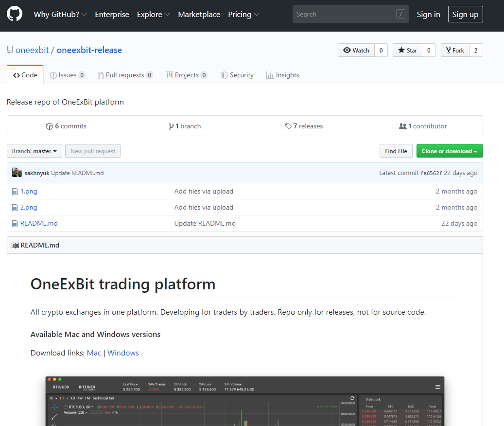Click the Fork button

(455, 50)
